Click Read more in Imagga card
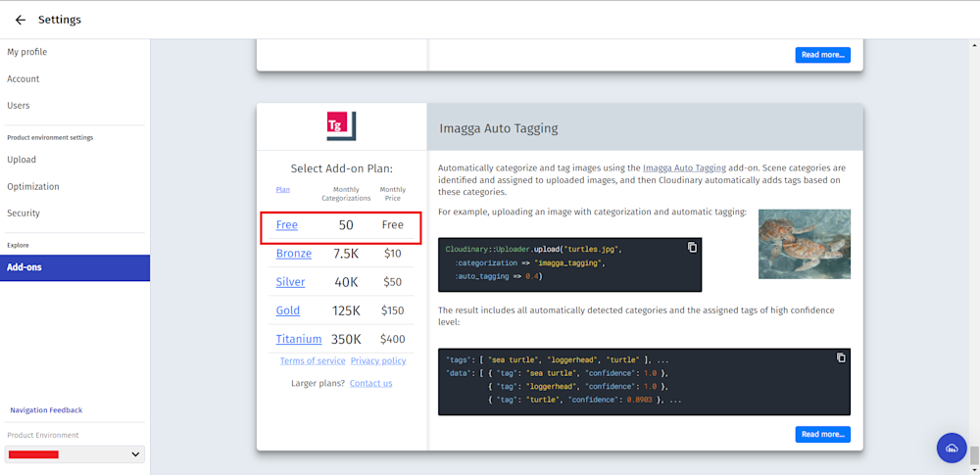Viewport: 980px width, 475px height. (822, 435)
